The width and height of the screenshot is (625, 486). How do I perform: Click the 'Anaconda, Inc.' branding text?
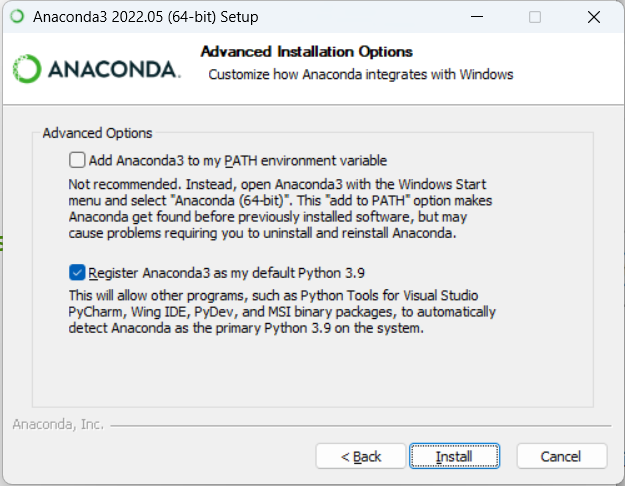58,424
